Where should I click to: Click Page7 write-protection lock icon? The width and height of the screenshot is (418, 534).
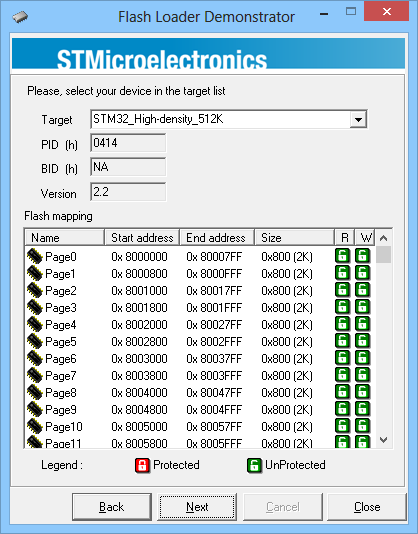pos(362,375)
